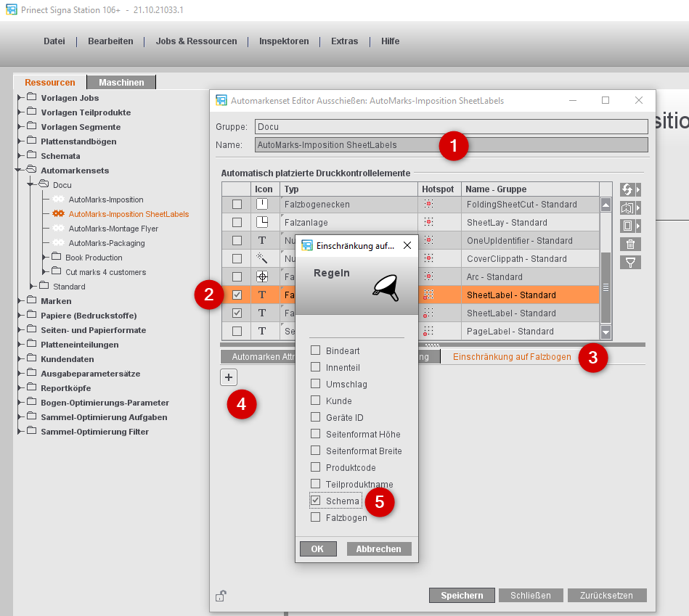The height and width of the screenshot is (616, 689).
Task: Click hotspot icon of PageLabel row
Action: click(x=428, y=331)
